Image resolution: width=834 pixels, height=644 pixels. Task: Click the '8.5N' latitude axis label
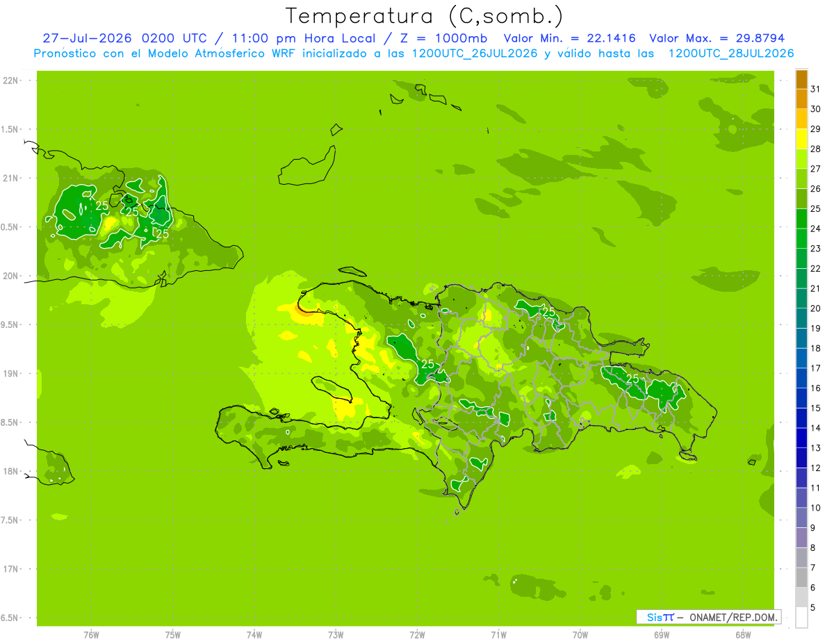10,422
